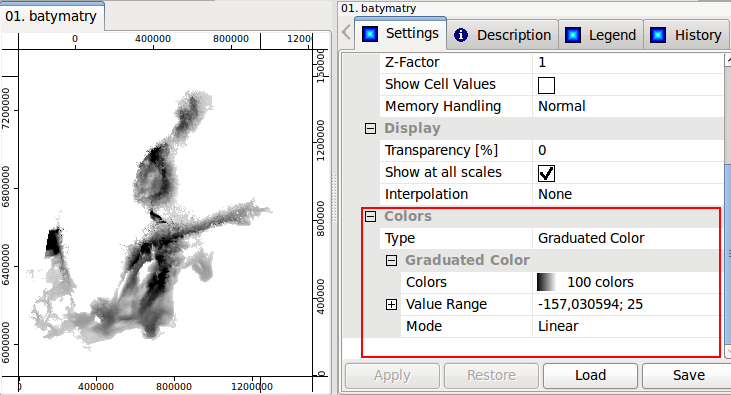Open the Description tab
The width and height of the screenshot is (731, 395).
pos(503,35)
